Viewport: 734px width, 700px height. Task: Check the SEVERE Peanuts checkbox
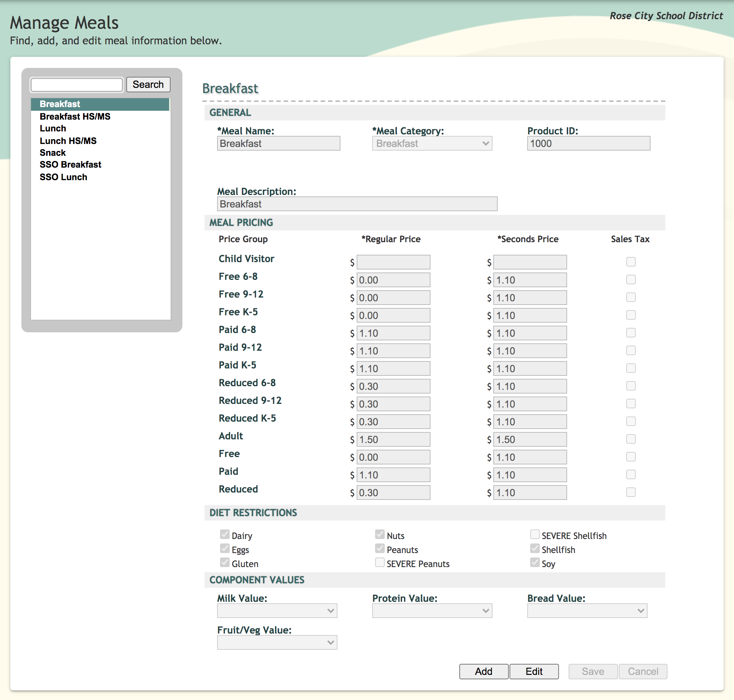point(380,563)
